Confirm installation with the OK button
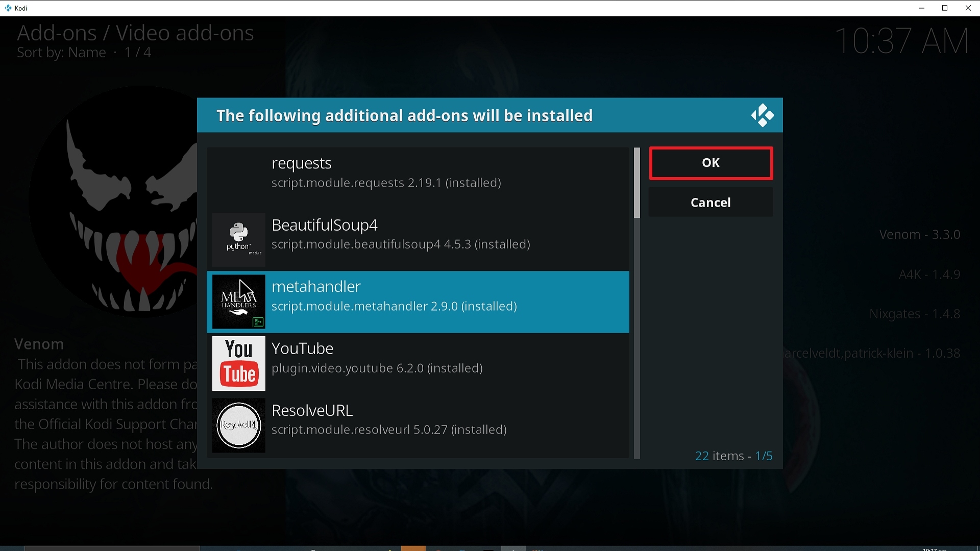 coord(710,163)
